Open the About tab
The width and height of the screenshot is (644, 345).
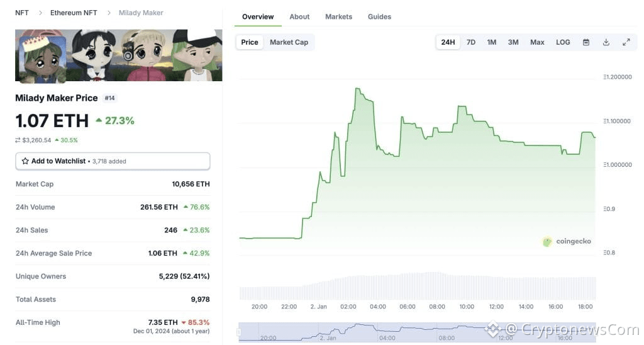299,16
